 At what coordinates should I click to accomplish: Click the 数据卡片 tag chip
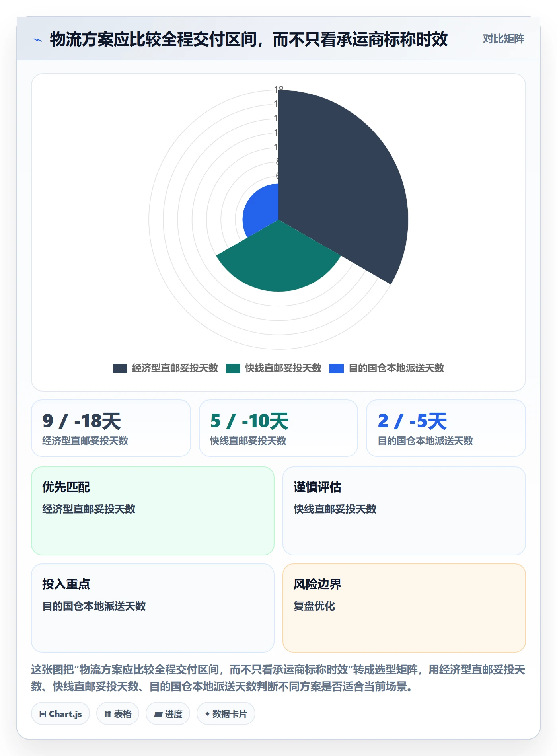pos(226,714)
